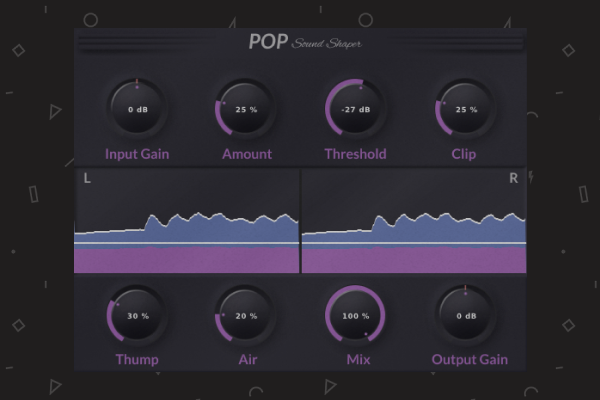600x400 pixels.
Task: Click the "Air" text label
Action: tap(246, 360)
